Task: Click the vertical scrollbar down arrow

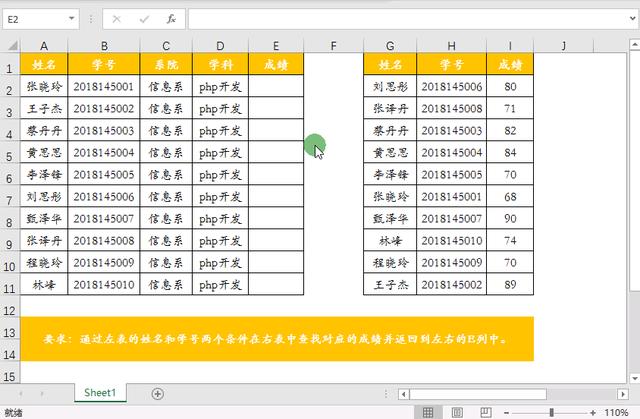Action: coord(635,378)
